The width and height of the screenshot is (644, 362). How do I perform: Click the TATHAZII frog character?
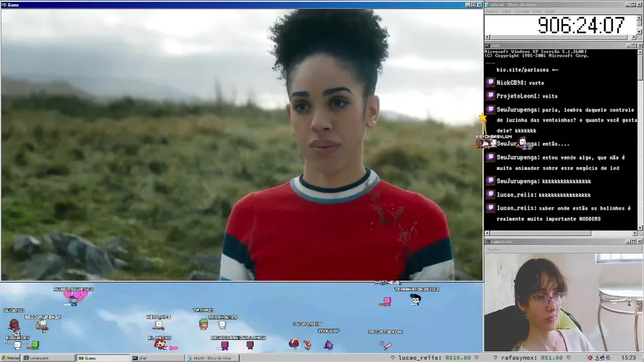203,324
